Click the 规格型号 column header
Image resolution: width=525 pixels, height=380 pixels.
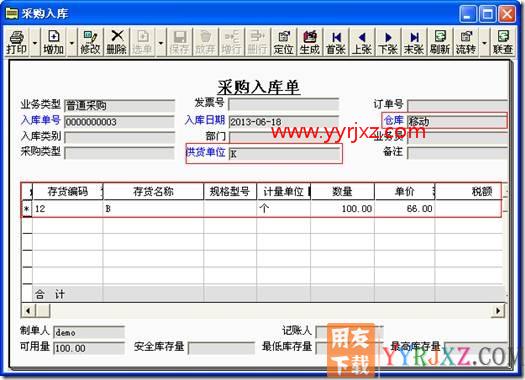(230, 192)
